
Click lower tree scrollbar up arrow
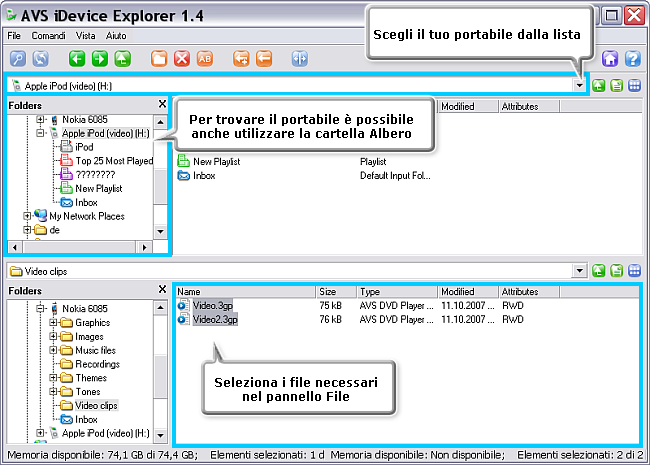160,308
